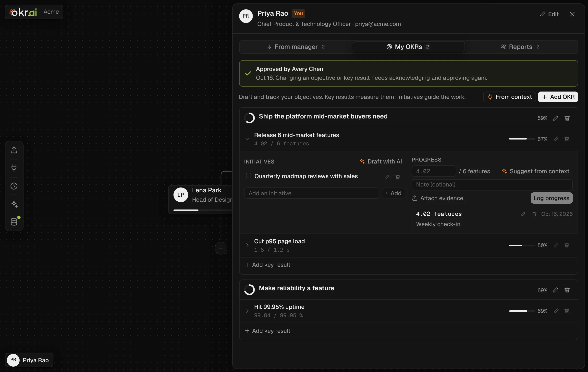Edit the 'Ship the platform' objective pencil icon

pos(555,118)
